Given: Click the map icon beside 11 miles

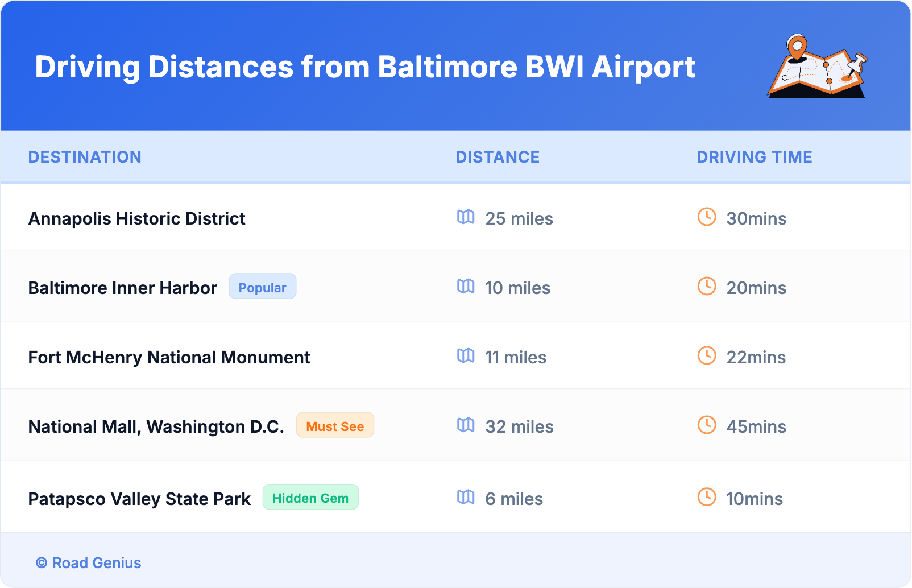Looking at the screenshot, I should click(x=466, y=356).
